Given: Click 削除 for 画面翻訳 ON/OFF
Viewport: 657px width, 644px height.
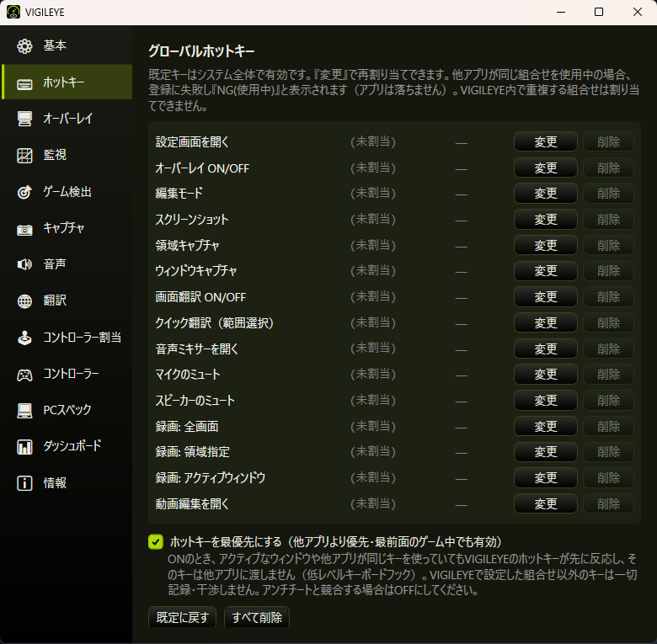Looking at the screenshot, I should 608,297.
